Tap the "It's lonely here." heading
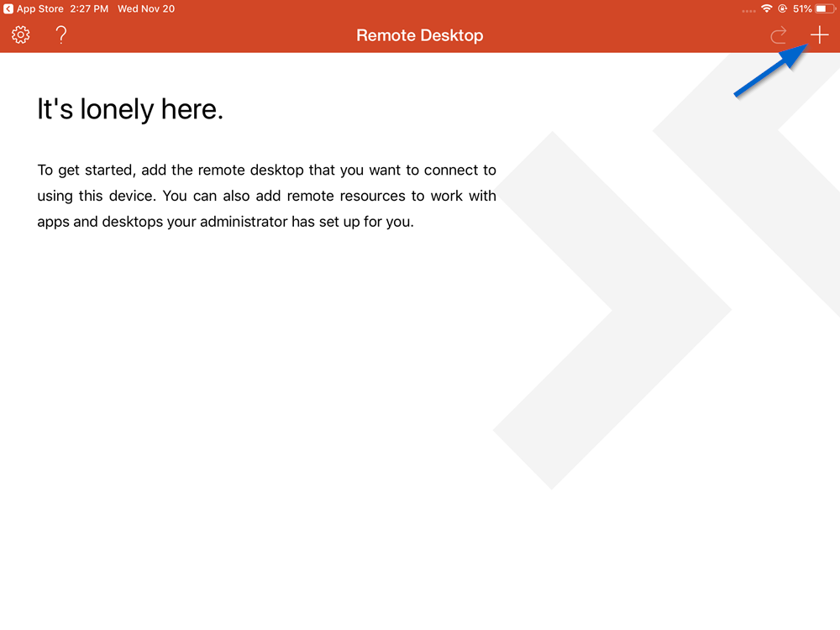The height and width of the screenshot is (630, 840). click(129, 109)
